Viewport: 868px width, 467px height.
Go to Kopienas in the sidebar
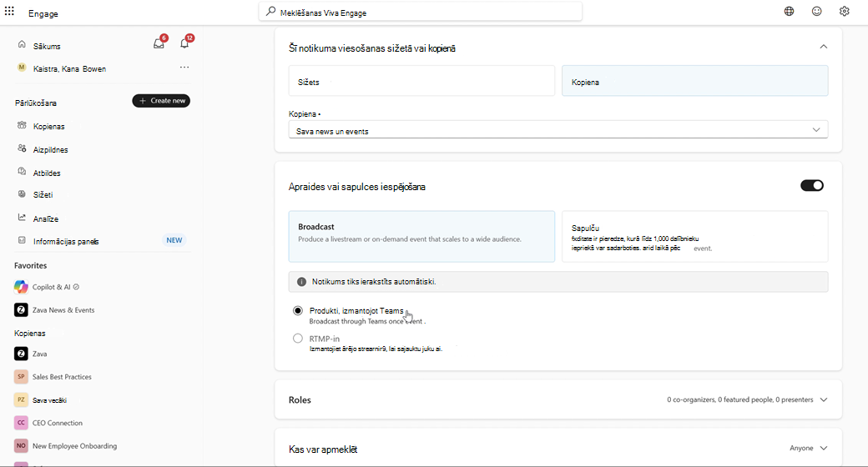48,127
